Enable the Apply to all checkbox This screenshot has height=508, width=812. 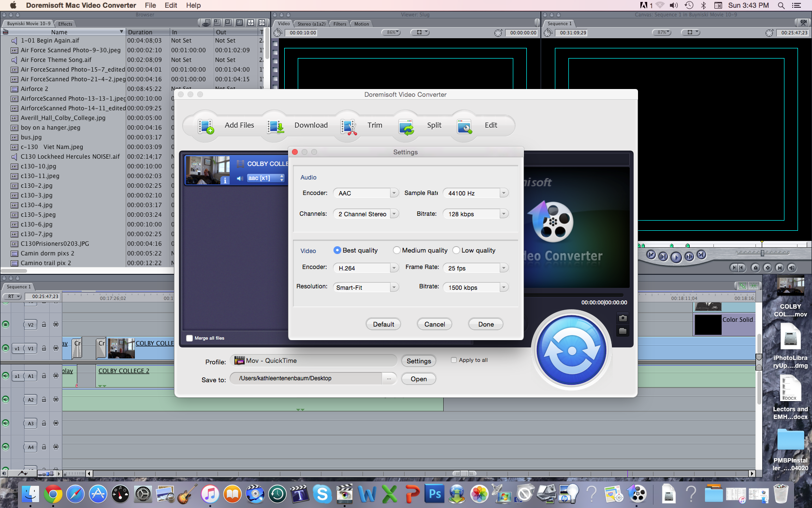click(x=454, y=360)
